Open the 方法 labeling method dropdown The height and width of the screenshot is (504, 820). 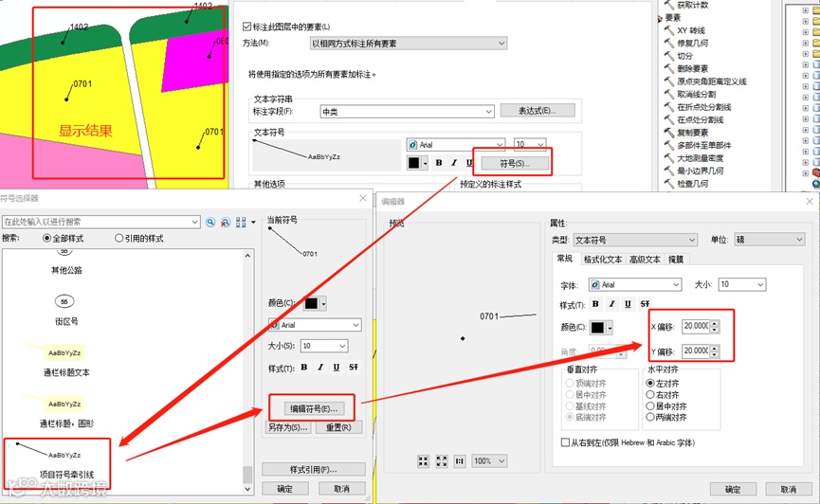click(x=409, y=44)
